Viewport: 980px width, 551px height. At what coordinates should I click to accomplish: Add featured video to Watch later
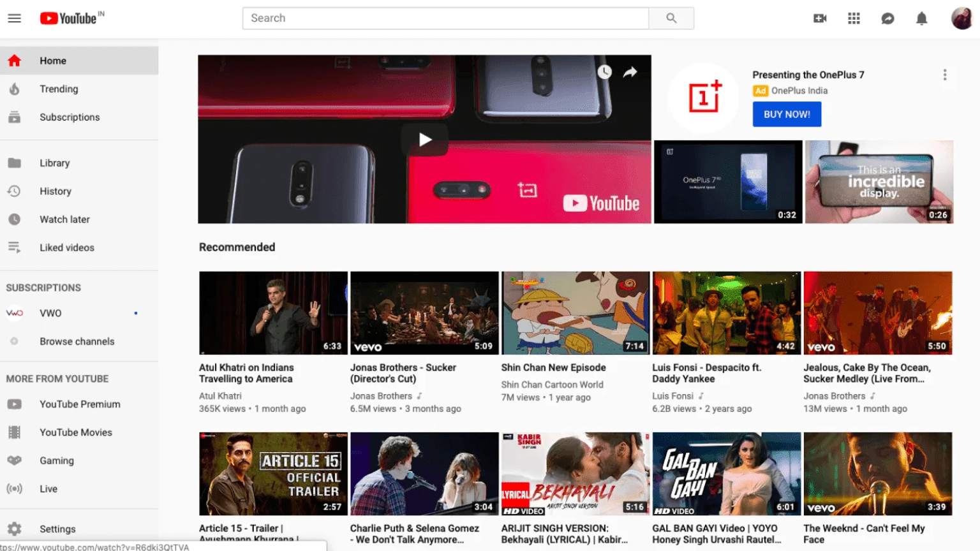[604, 72]
